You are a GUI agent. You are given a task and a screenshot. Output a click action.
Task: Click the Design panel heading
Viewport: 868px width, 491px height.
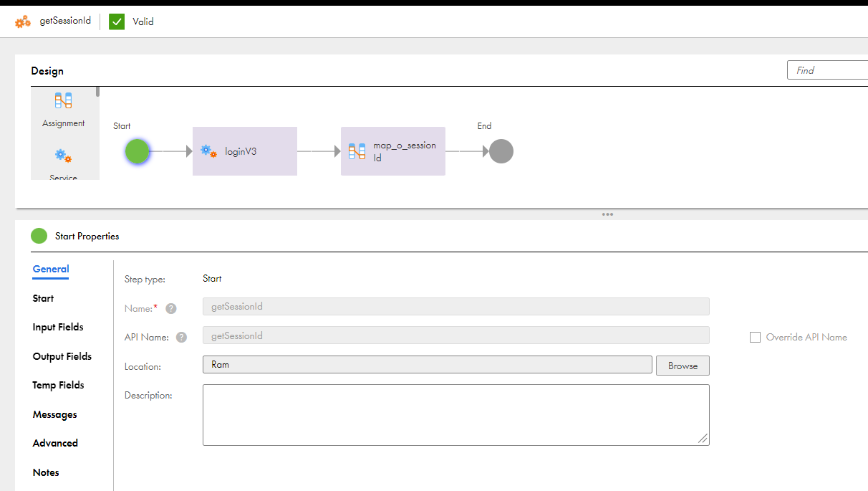(x=47, y=71)
